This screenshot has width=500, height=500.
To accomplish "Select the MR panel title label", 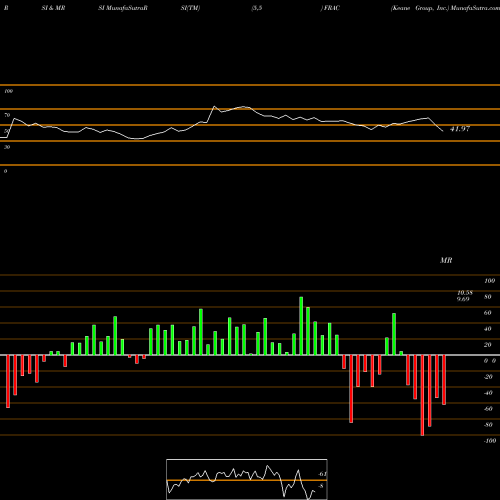I will pyautogui.click(x=446, y=260).
